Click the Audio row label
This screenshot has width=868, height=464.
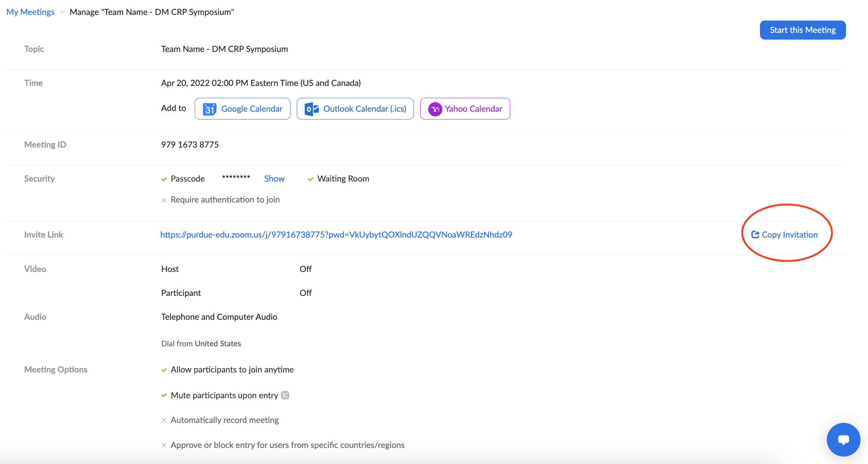coord(35,317)
